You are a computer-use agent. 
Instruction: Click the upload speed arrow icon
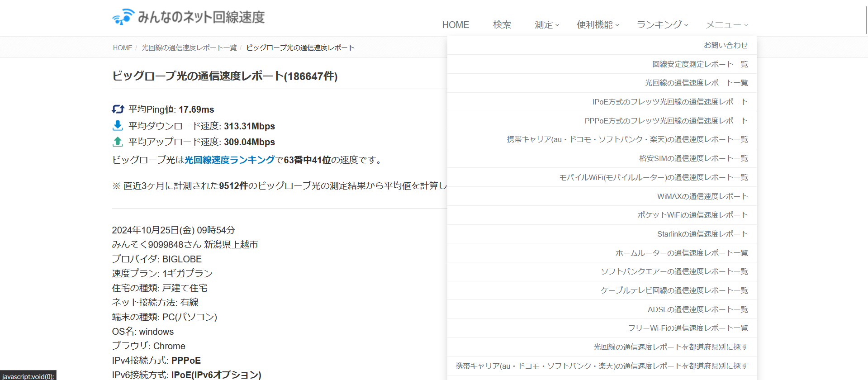118,142
